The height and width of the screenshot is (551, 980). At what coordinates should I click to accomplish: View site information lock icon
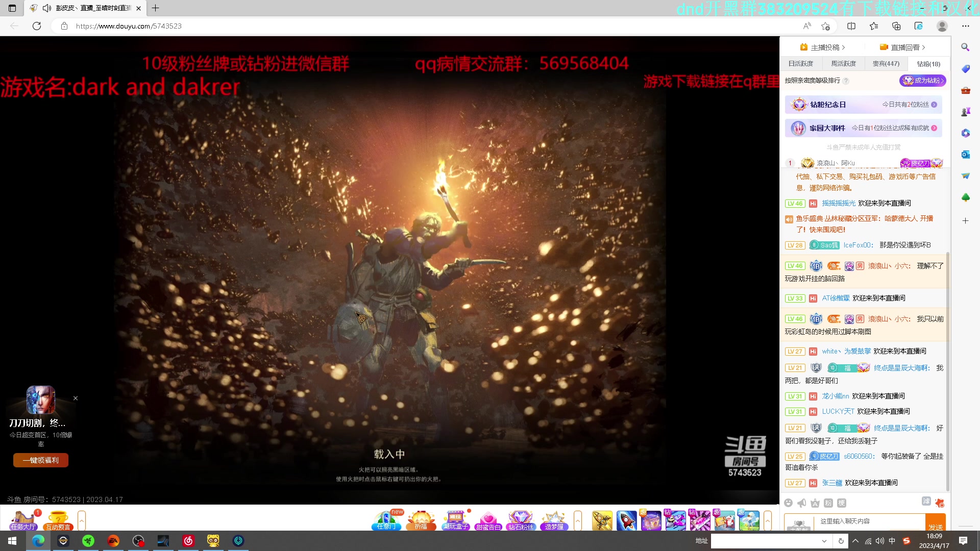64,26
